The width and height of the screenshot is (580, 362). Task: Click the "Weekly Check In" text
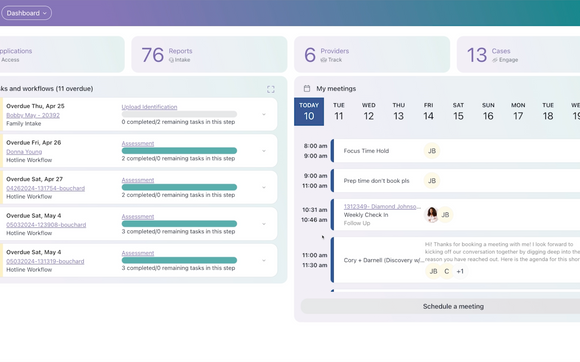pos(366,215)
